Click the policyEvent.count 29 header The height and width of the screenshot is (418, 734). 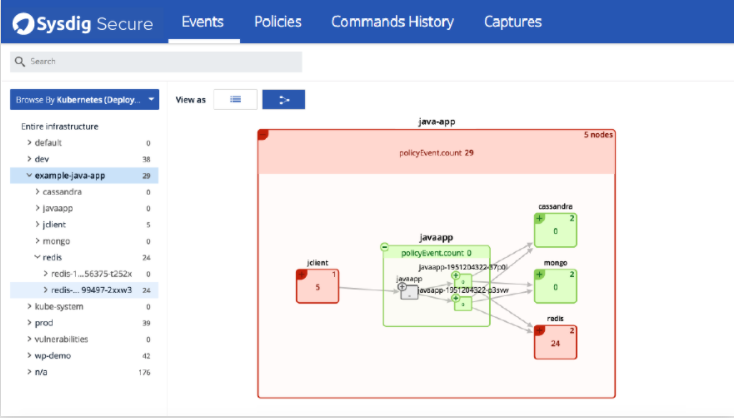[x=436, y=153]
